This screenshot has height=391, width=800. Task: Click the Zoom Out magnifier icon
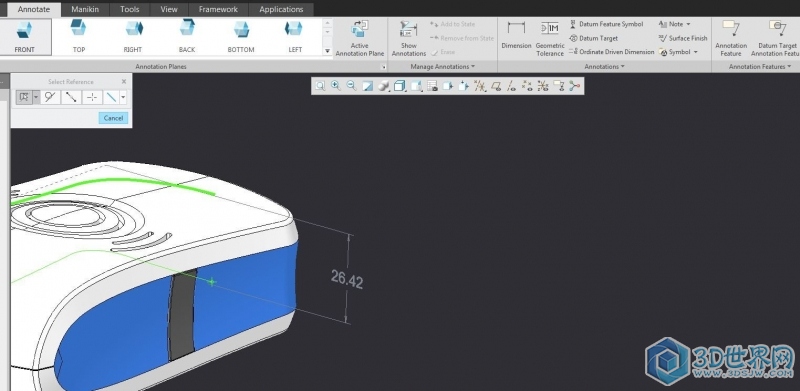(352, 86)
